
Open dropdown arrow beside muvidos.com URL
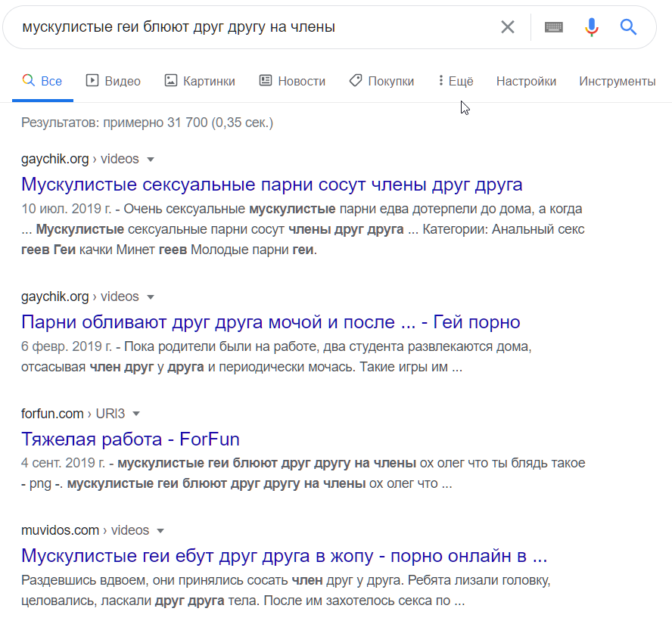point(160,530)
